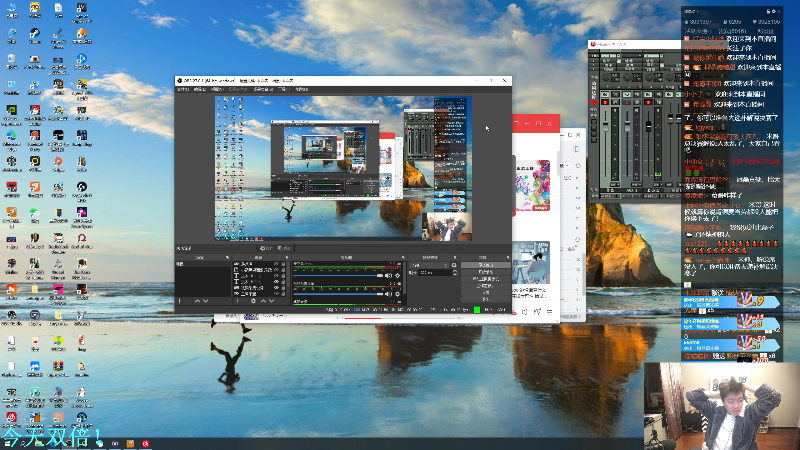800x450 pixels.
Task: Click the duration input field in Scene Transitions
Action: (435, 272)
